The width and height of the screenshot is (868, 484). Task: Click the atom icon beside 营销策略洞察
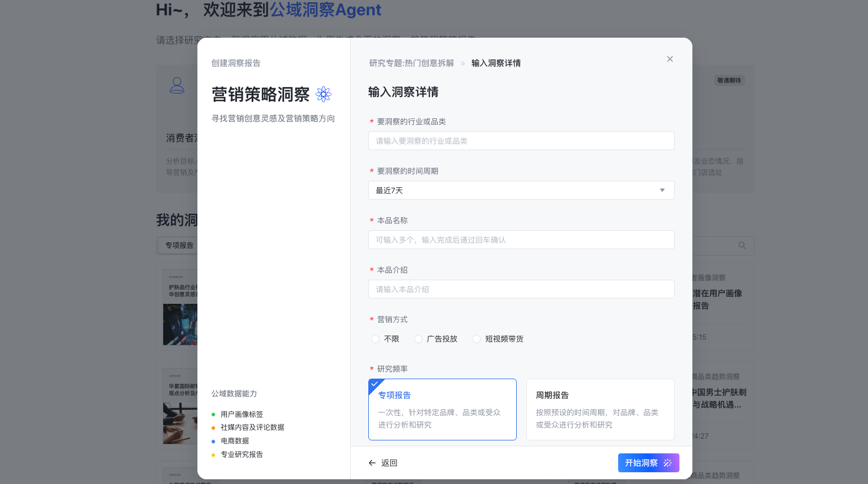click(x=324, y=94)
